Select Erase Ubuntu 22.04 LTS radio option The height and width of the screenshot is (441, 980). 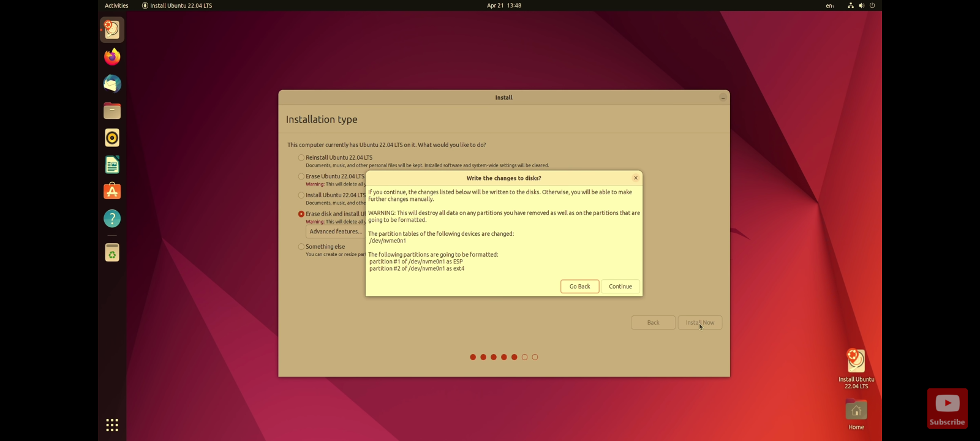[x=301, y=176]
